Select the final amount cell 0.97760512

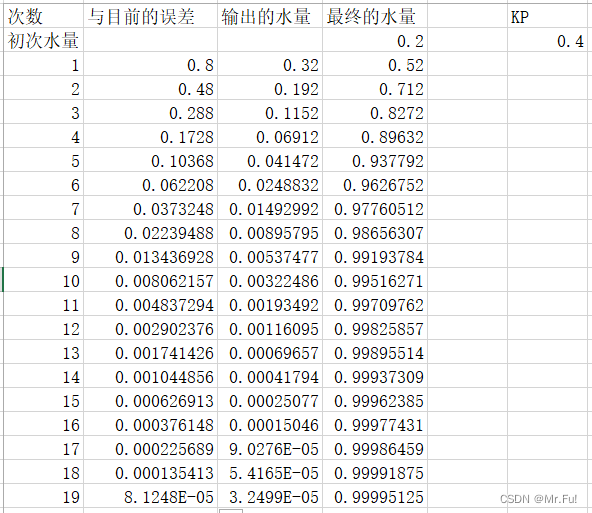375,208
